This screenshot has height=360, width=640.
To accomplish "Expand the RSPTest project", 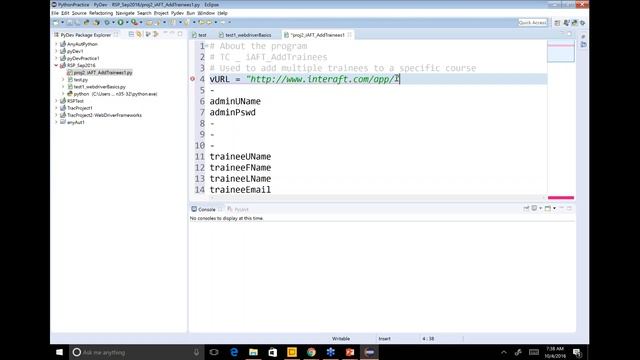I will click(x=56, y=101).
